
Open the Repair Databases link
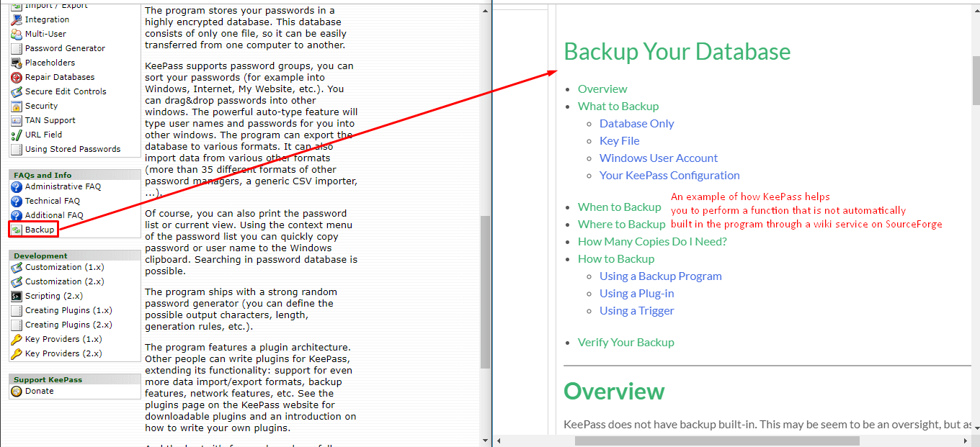[x=60, y=77]
